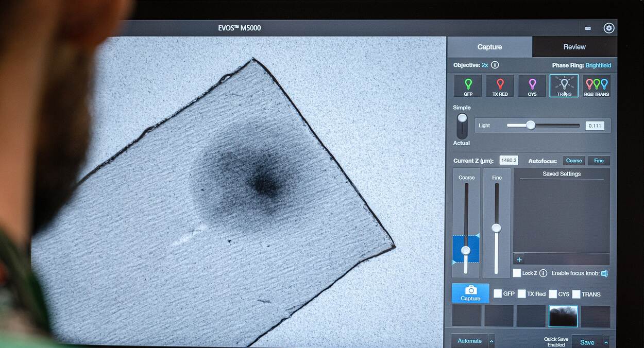Click the Light value field 0.111
The width and height of the screenshot is (644, 348).
595,126
